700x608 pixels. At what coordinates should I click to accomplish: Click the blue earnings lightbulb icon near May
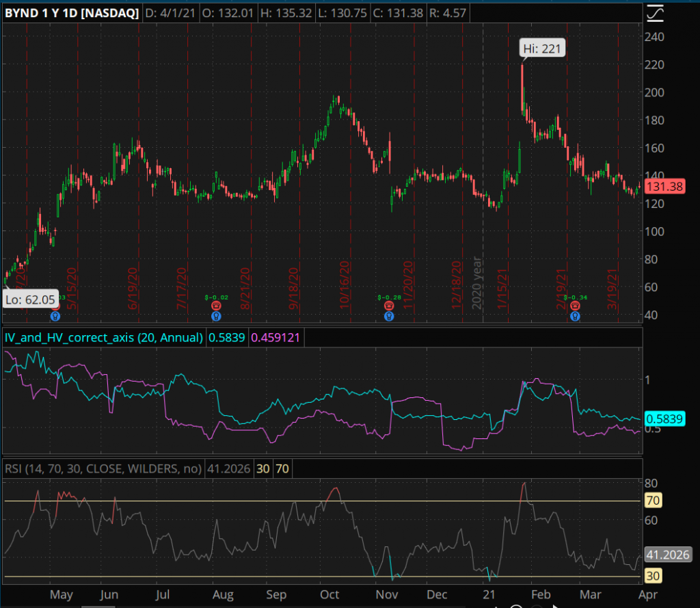[55, 316]
